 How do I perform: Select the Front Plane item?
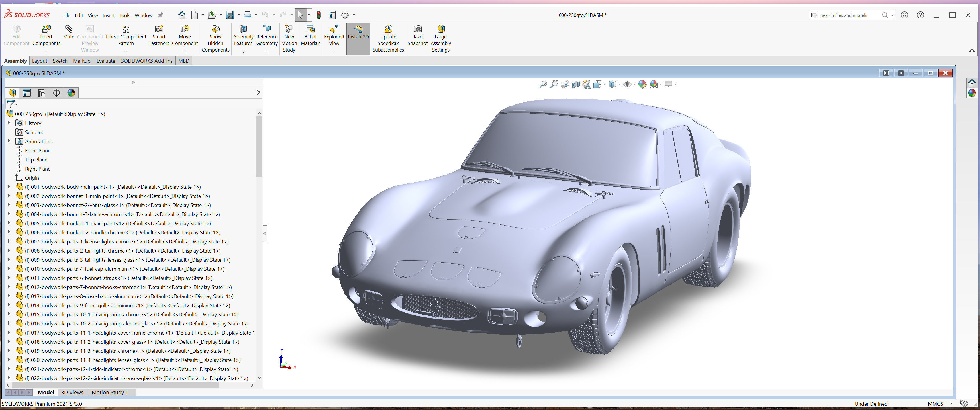[x=37, y=150]
